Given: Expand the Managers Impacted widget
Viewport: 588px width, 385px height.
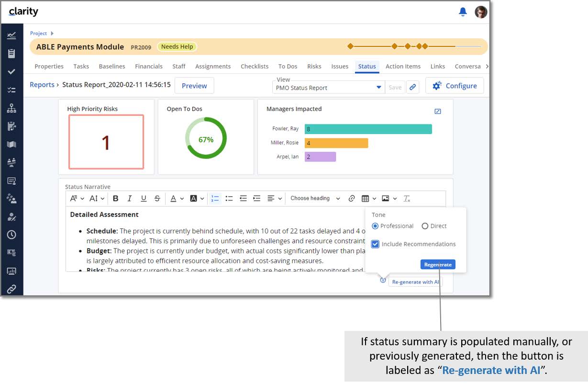Looking at the screenshot, I should pyautogui.click(x=437, y=111).
